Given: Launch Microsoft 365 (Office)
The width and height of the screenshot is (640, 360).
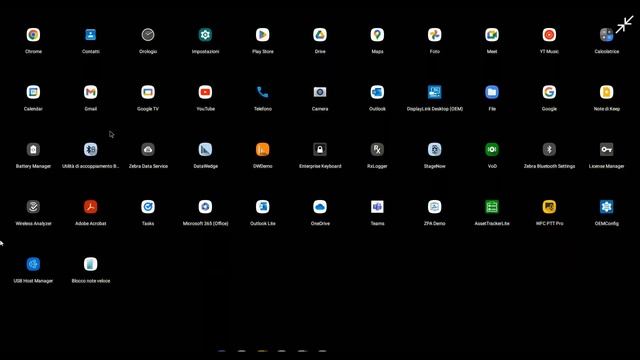Looking at the screenshot, I should [205, 207].
